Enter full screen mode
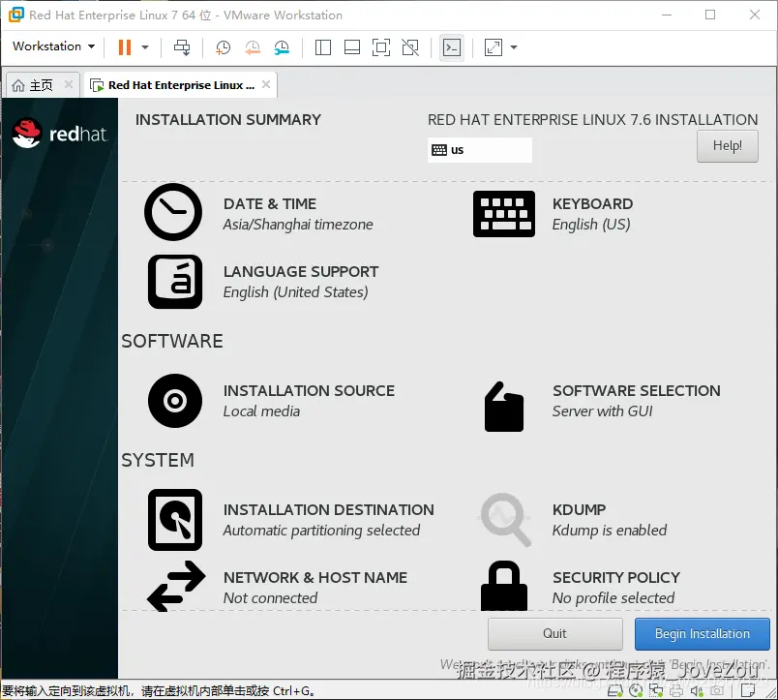 (x=381, y=47)
